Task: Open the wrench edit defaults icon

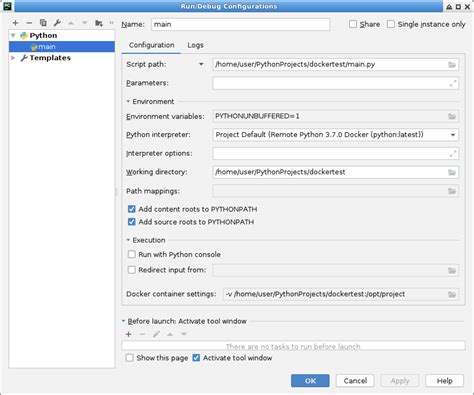Action: coord(57,23)
